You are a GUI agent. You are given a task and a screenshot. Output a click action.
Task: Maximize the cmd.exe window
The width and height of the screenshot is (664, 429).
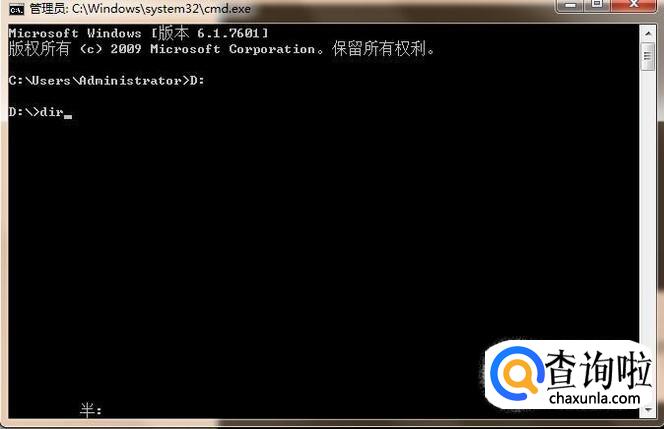coord(597,5)
